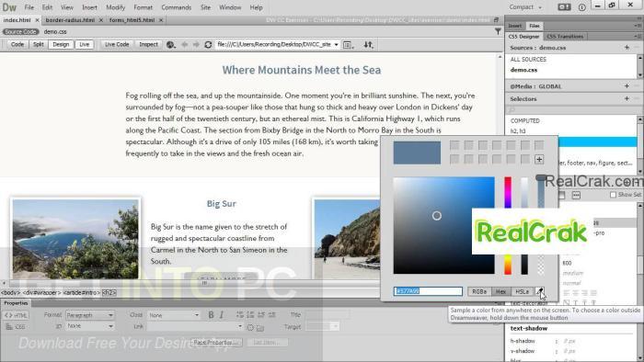Select article#intro in the tag selector
Image resolution: width=644 pixels, height=362 pixels.
pyautogui.click(x=82, y=293)
